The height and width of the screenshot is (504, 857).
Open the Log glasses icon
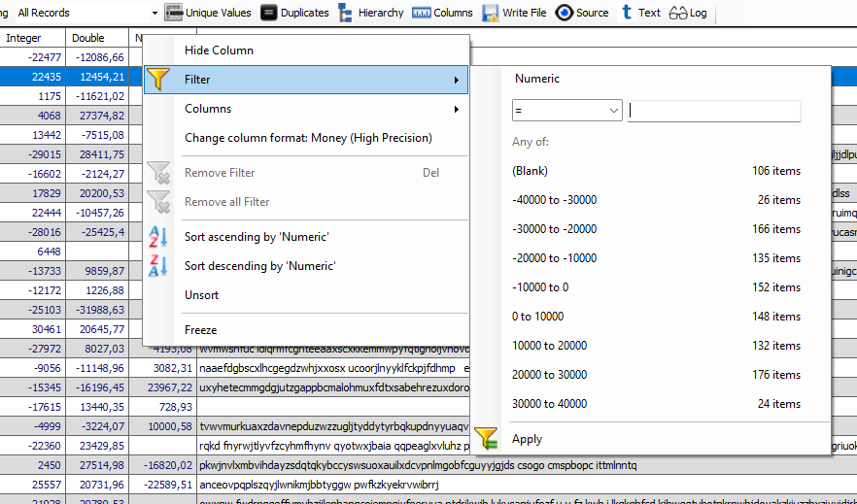click(x=678, y=13)
